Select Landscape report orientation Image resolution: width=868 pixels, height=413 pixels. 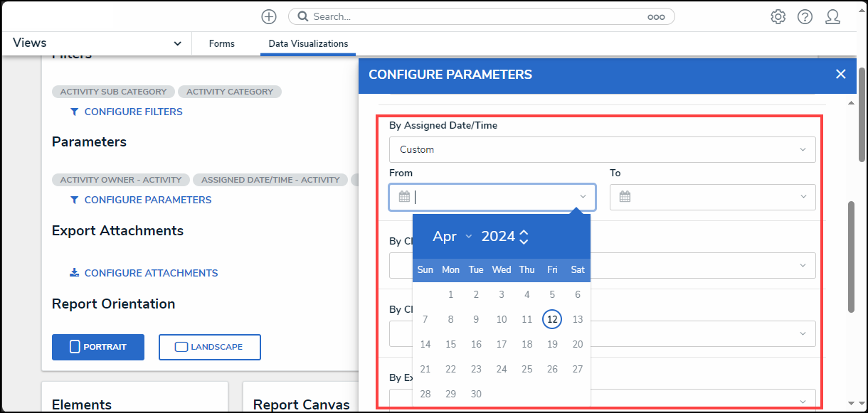(x=210, y=347)
